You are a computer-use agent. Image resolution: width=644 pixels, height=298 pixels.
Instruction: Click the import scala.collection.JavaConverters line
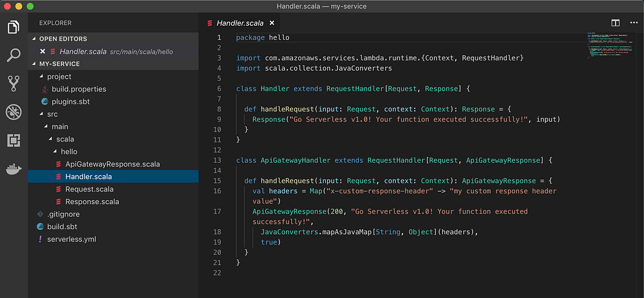coord(314,68)
